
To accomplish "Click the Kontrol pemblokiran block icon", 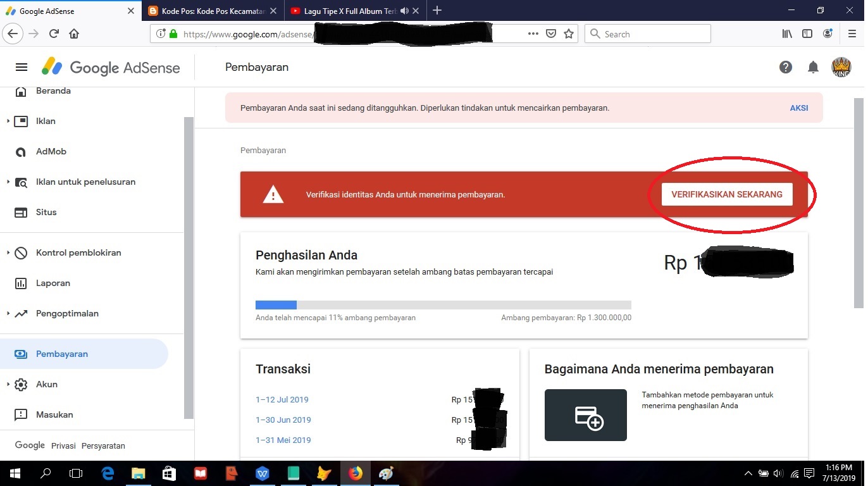I will click(x=21, y=253).
